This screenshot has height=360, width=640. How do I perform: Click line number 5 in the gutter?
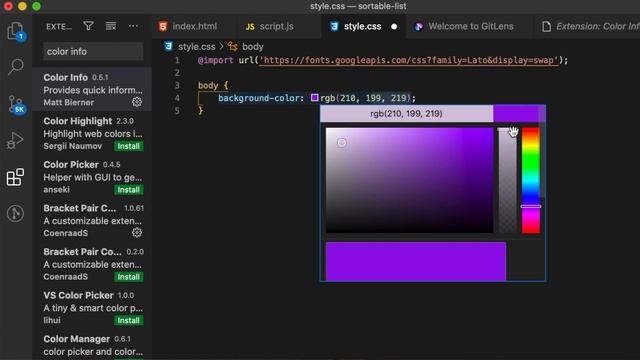point(177,111)
